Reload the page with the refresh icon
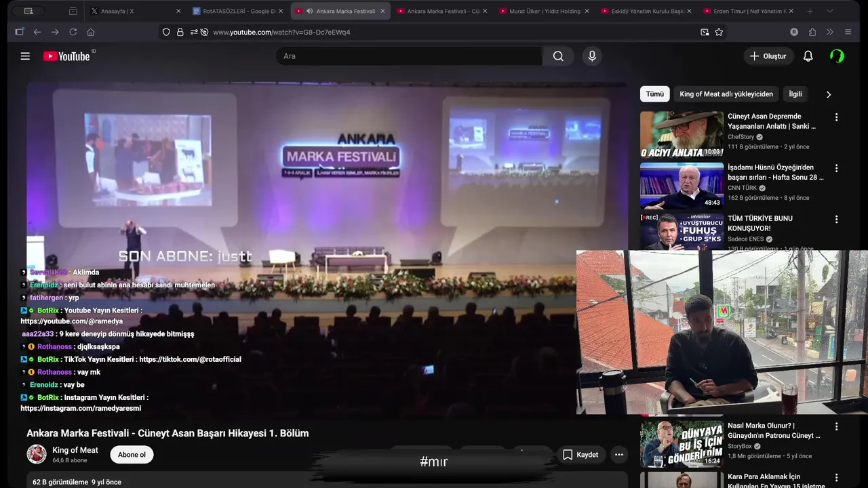 [x=73, y=32]
